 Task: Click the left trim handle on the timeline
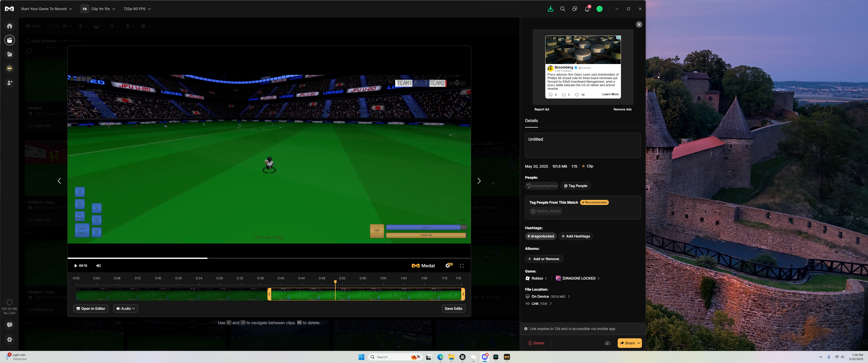click(x=269, y=294)
